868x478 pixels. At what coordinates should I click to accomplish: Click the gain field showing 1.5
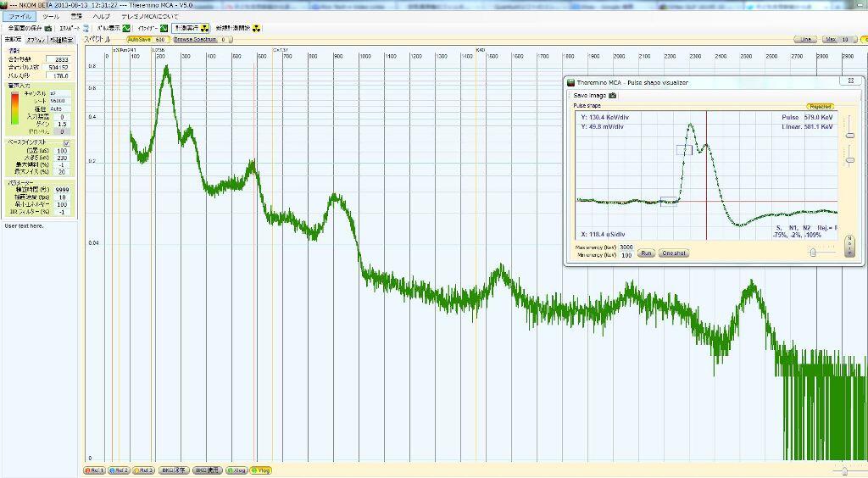click(x=62, y=125)
